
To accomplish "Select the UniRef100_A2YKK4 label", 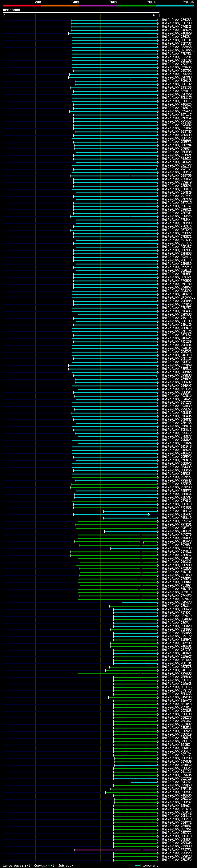I will (177, 612).
